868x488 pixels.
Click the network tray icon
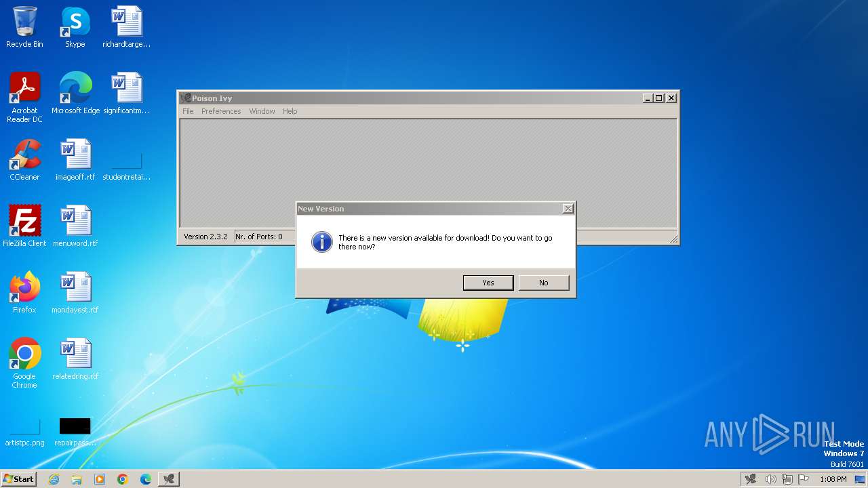click(787, 479)
